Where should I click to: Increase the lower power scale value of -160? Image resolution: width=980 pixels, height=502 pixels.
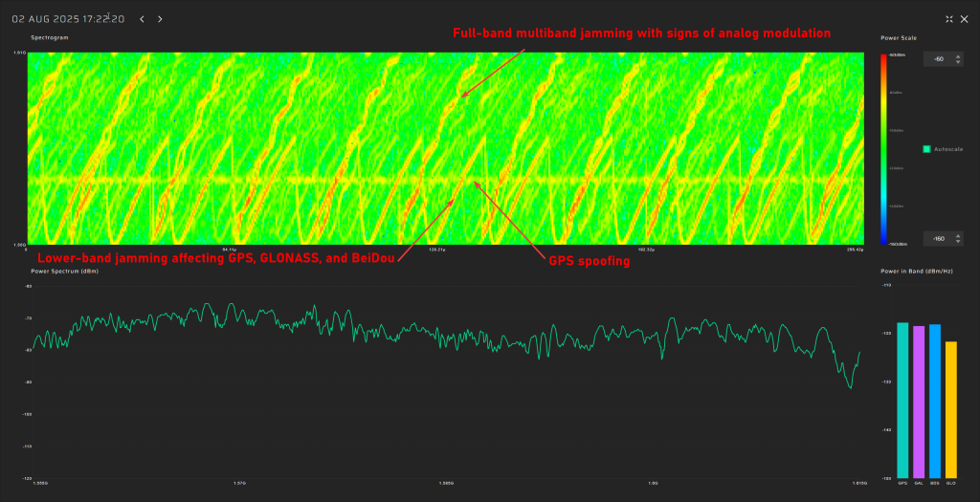tap(958, 235)
